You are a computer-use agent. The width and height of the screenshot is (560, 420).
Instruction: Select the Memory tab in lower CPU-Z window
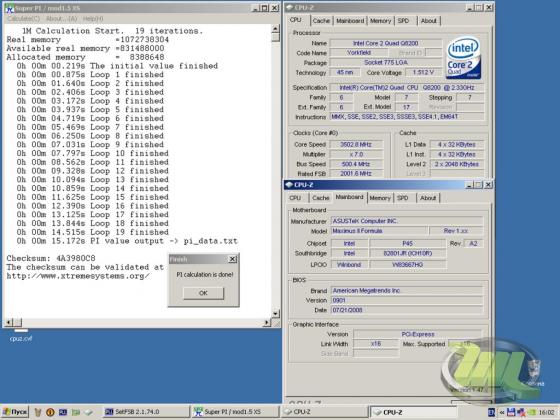[x=380, y=198]
